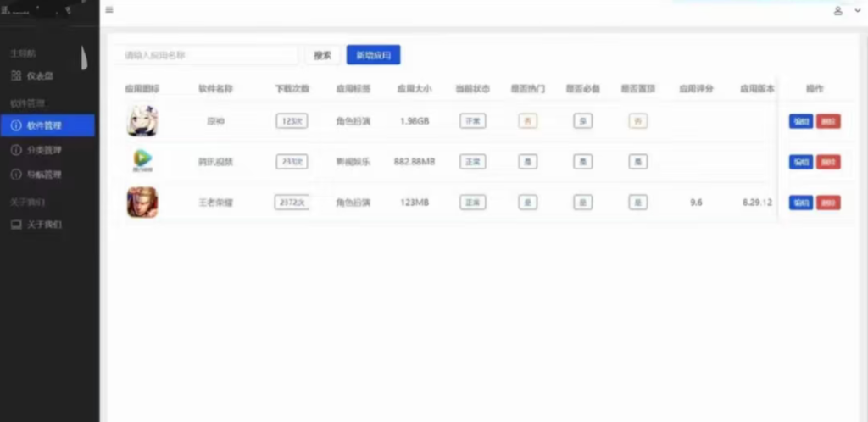Click the 是否置顶 tag in the 腾讯视频 row
This screenshot has width=868, height=422.
pos(638,162)
